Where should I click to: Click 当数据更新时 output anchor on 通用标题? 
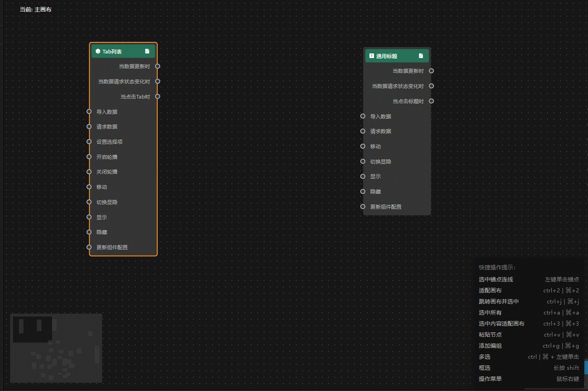point(431,71)
